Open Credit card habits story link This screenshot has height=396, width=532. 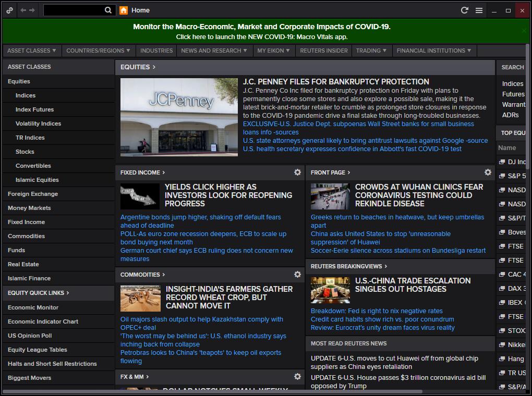click(x=382, y=319)
